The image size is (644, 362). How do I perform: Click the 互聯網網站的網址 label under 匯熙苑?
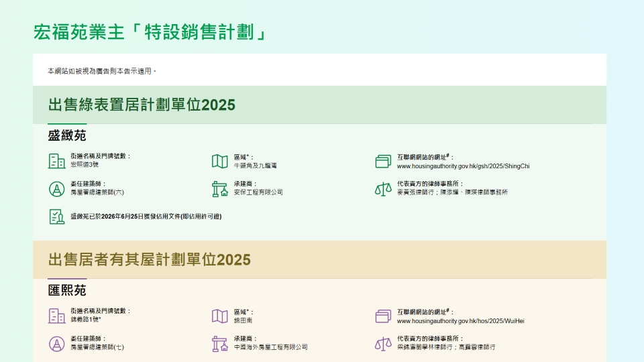(425, 312)
